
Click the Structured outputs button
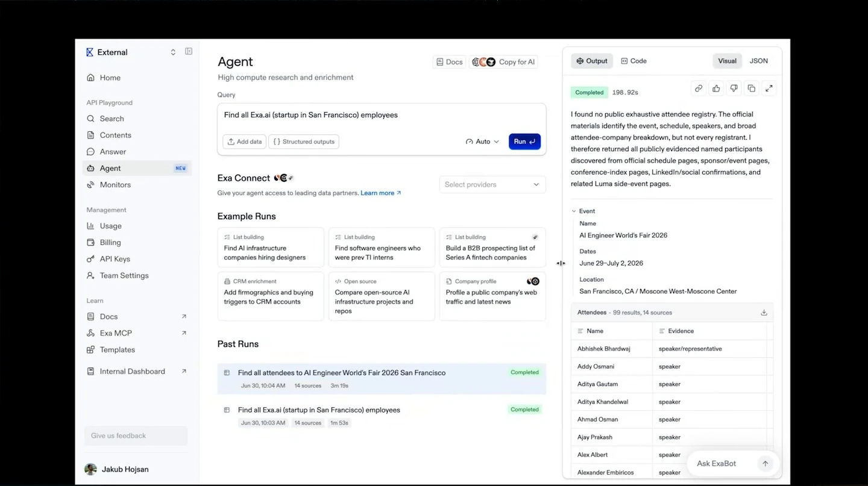(x=304, y=142)
